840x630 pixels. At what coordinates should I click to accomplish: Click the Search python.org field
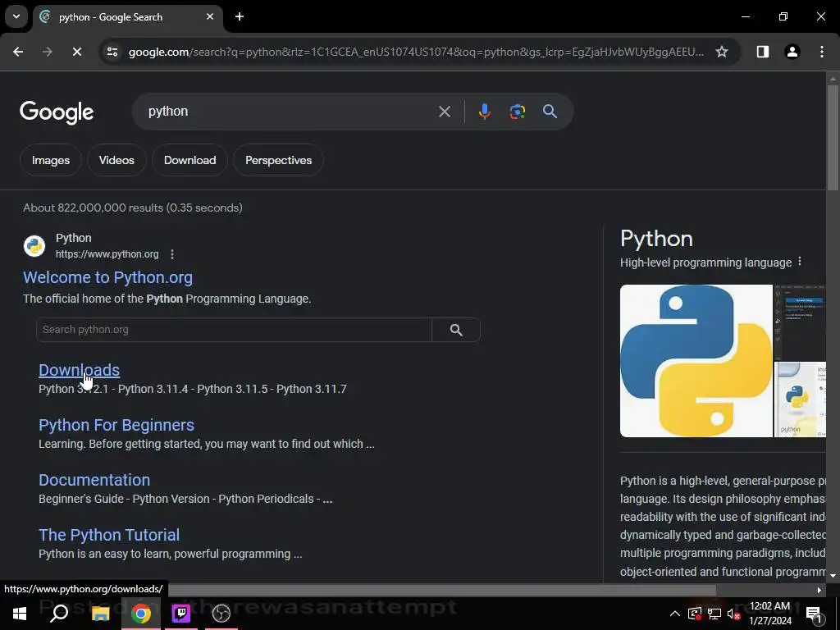234,330
